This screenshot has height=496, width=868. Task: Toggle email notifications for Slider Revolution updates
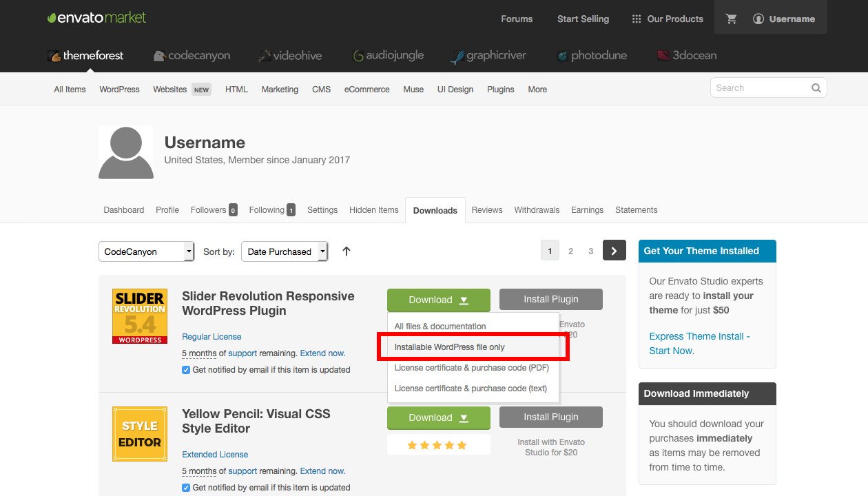[x=186, y=370]
